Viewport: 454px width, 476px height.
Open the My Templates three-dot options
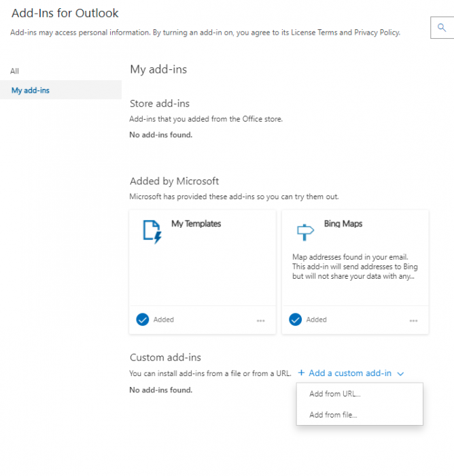[261, 321]
